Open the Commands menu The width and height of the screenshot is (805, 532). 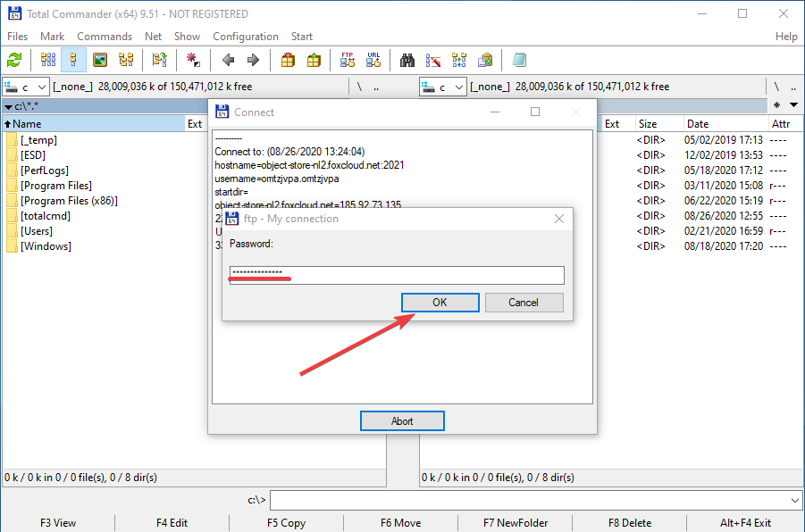click(105, 37)
